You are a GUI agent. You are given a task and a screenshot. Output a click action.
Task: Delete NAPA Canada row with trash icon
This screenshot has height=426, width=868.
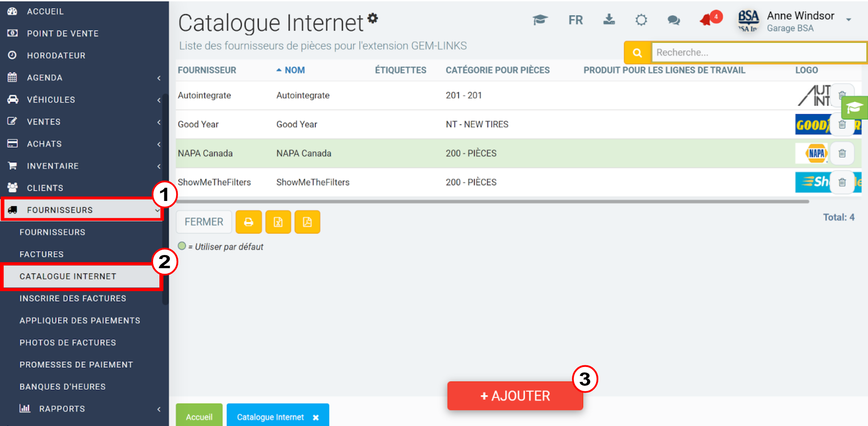coord(842,153)
